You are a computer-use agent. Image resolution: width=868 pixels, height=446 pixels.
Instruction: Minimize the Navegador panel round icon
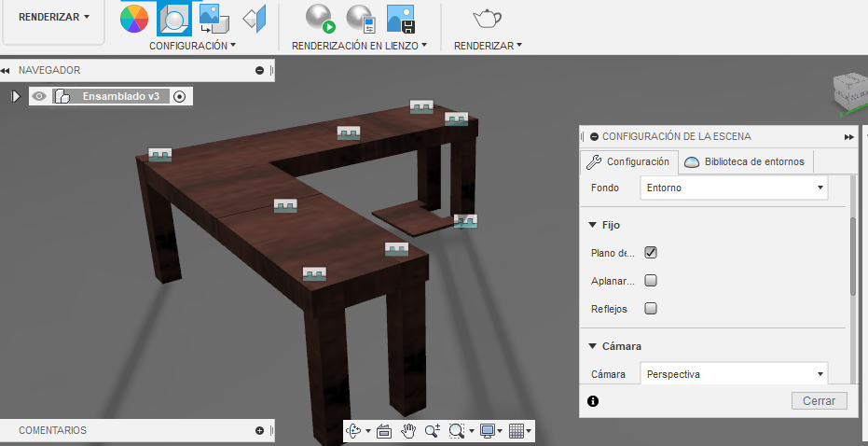click(x=259, y=70)
